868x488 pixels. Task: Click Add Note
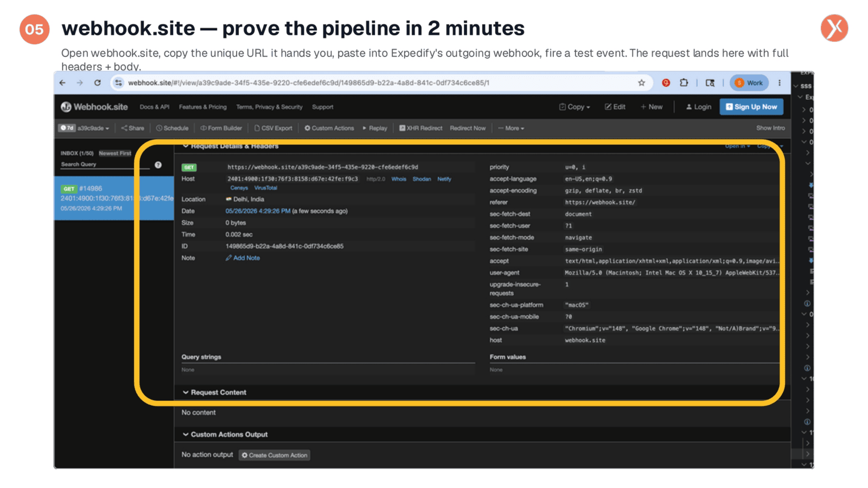(242, 258)
